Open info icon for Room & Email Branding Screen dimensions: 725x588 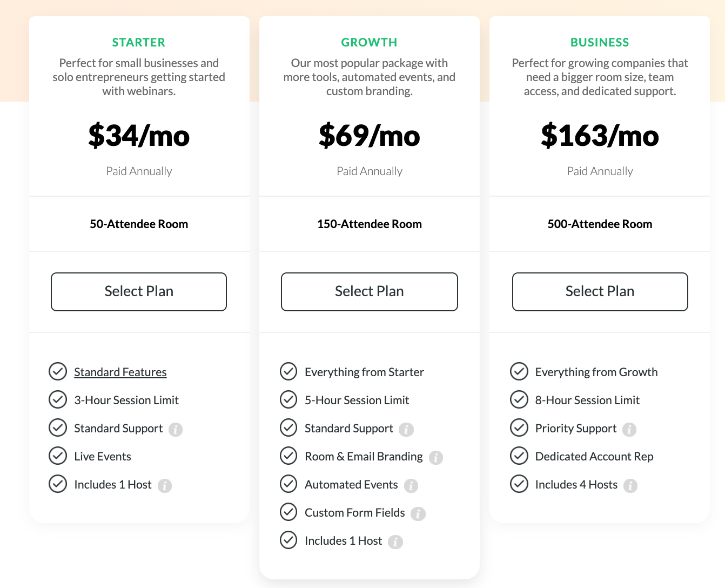tap(436, 458)
